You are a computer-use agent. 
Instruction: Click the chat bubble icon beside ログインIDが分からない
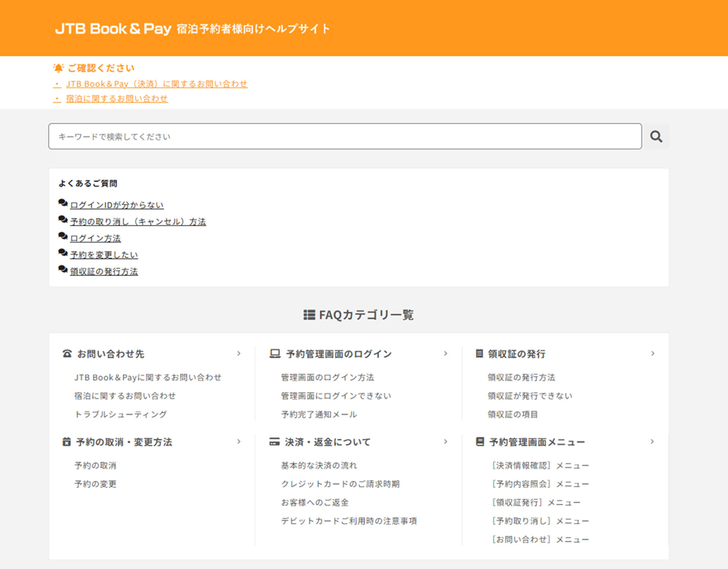click(63, 203)
